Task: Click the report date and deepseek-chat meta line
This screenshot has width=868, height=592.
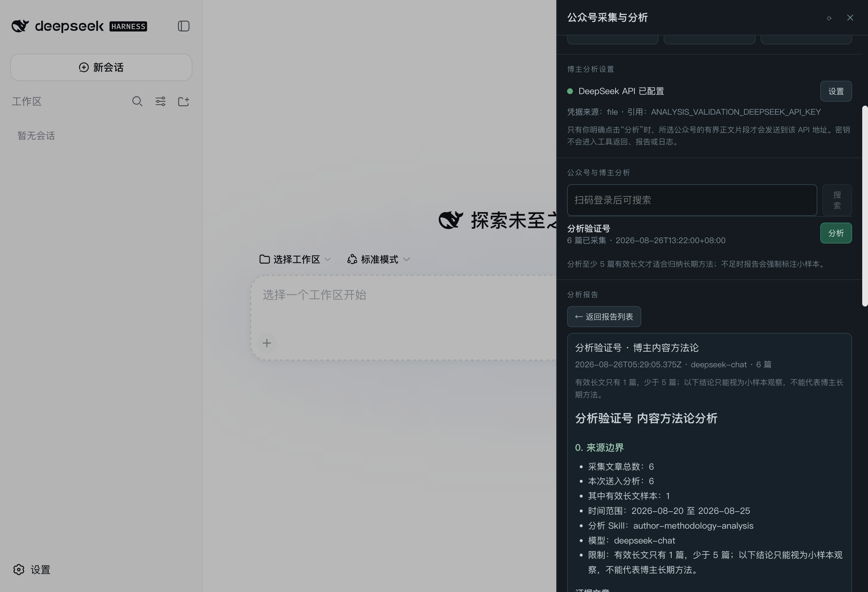Action: point(673,365)
